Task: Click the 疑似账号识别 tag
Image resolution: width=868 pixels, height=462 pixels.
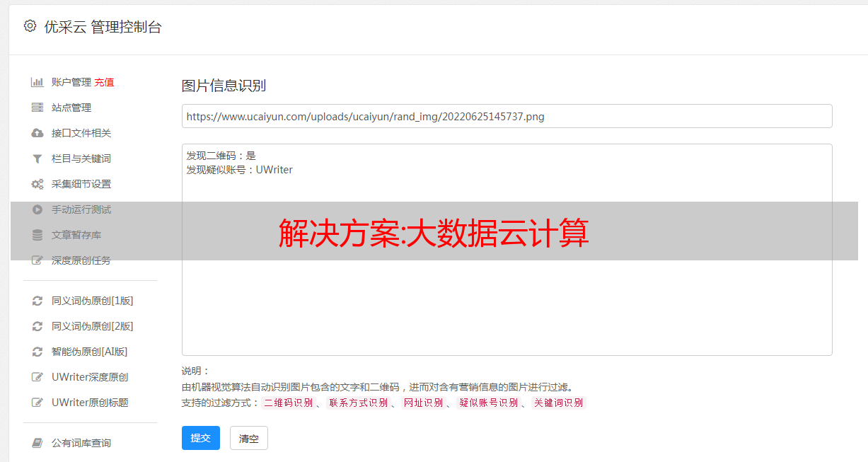Action: coord(489,403)
